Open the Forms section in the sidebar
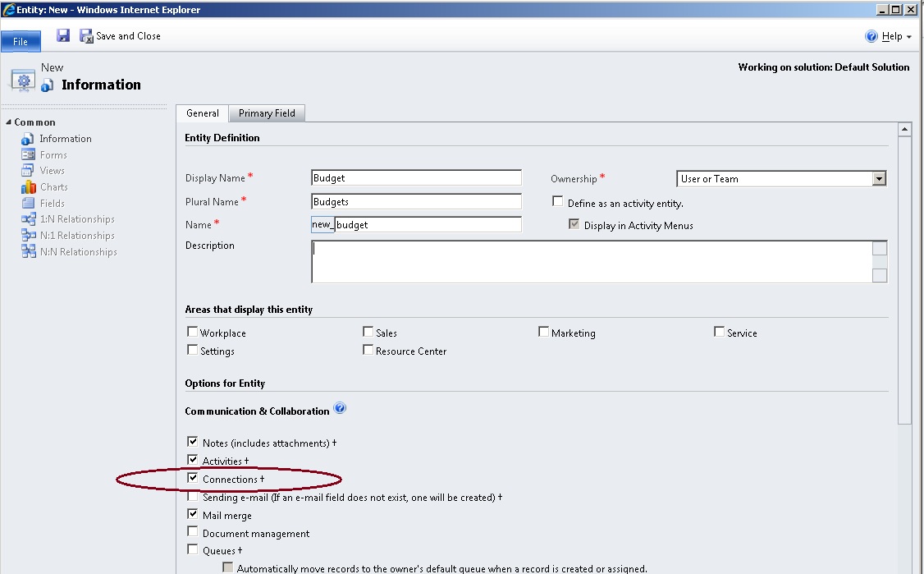The height and width of the screenshot is (574, 924). click(53, 154)
